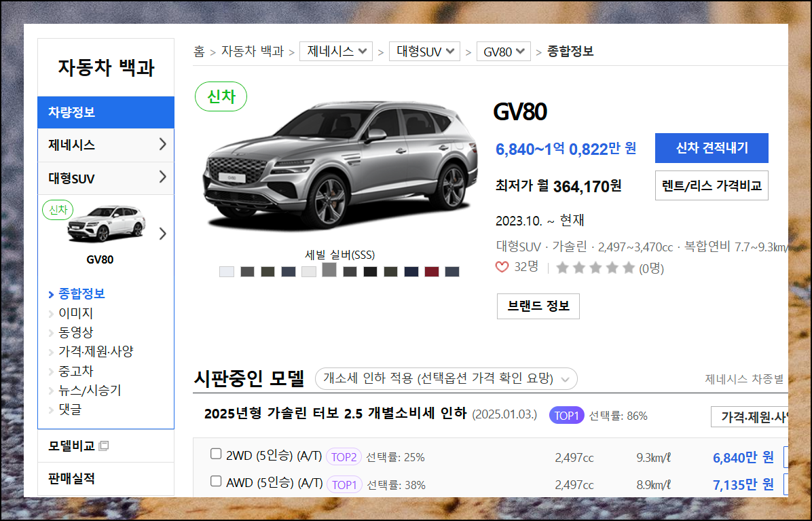
Task: Open the 모델비교 sidebar section
Action: [71, 446]
